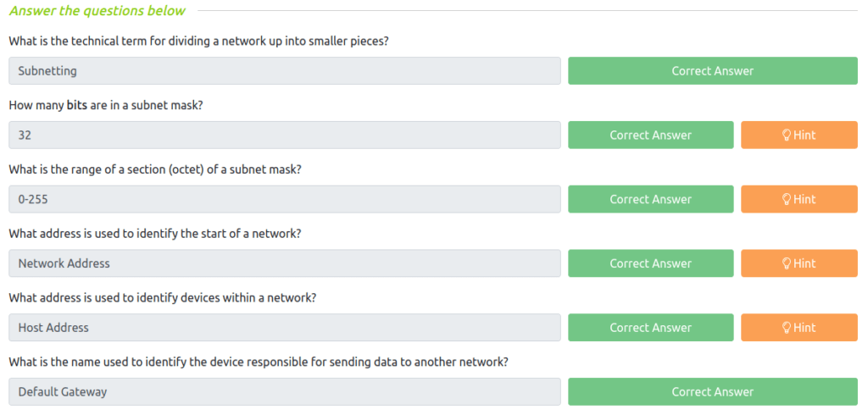The width and height of the screenshot is (868, 415).
Task: Click the lightbulb icon beside the Host Address answer
Action: coord(786,328)
